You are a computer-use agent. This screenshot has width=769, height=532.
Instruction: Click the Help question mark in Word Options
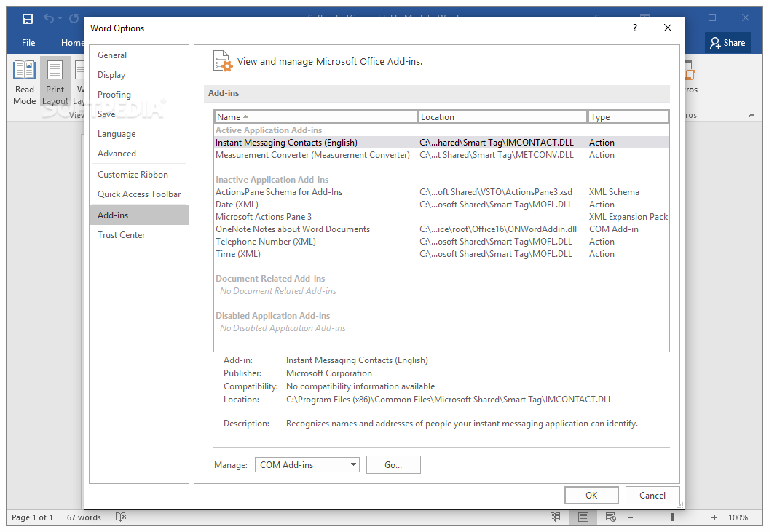click(x=635, y=28)
